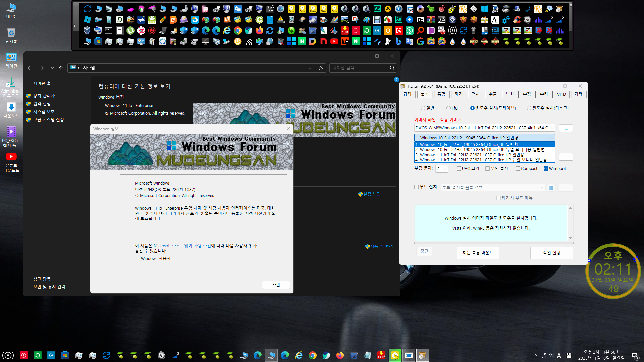Click the 장치 관리자 link
Image resolution: width=644 pixels, height=362 pixels.
point(44,96)
